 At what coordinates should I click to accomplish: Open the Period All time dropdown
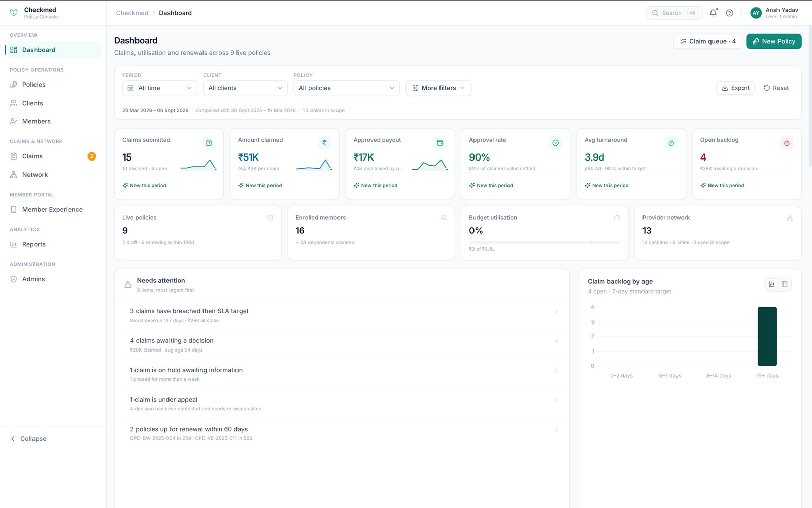pos(159,88)
